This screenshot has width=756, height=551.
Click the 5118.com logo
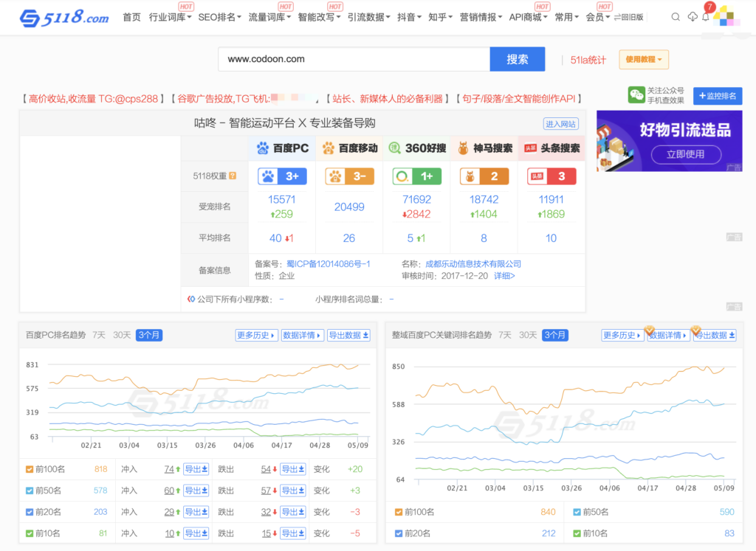pyautogui.click(x=64, y=18)
